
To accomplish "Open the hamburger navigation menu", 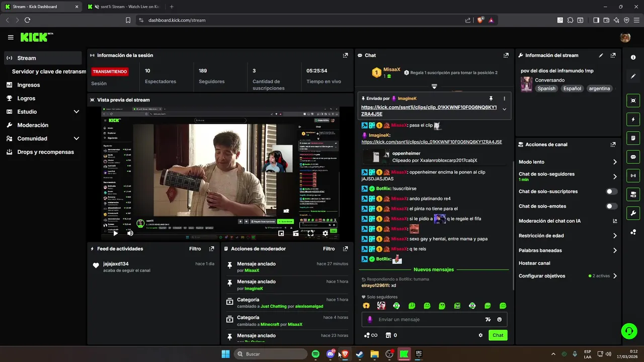I will 11,37.
